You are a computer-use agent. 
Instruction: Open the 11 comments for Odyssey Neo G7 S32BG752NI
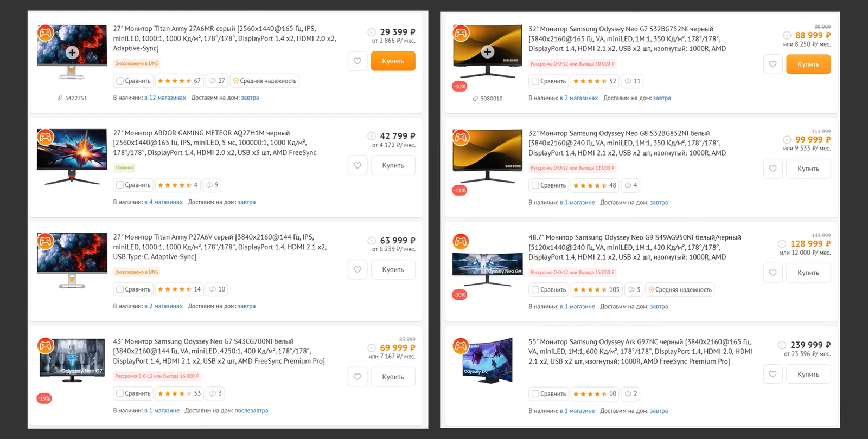pyautogui.click(x=633, y=81)
